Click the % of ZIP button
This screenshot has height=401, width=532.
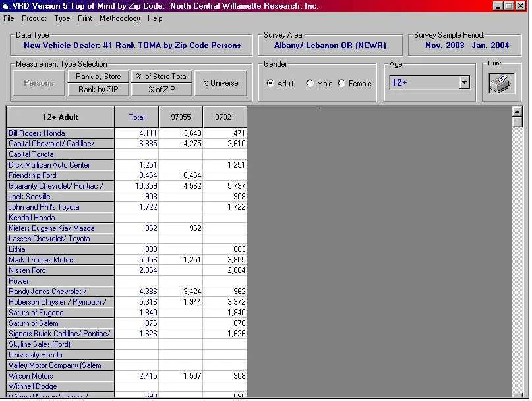(x=162, y=90)
